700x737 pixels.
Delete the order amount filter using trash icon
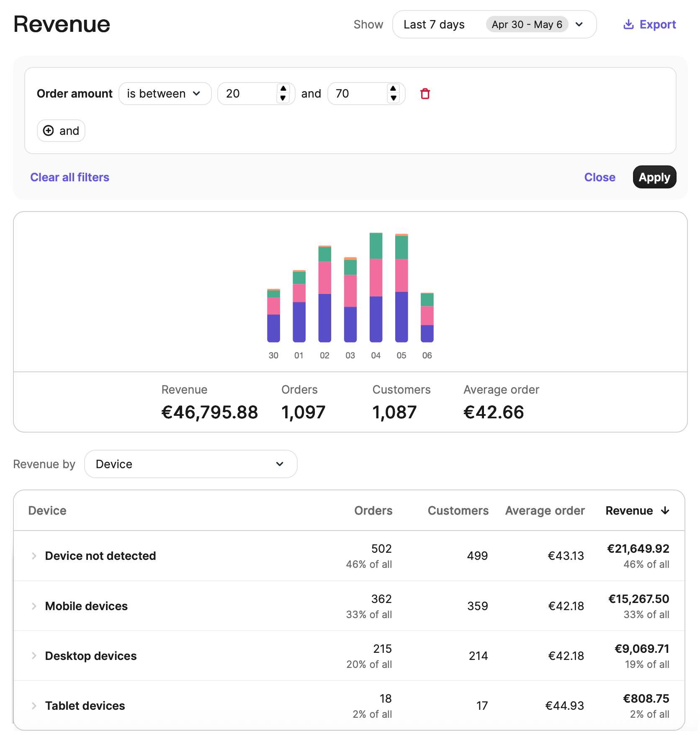click(x=425, y=94)
